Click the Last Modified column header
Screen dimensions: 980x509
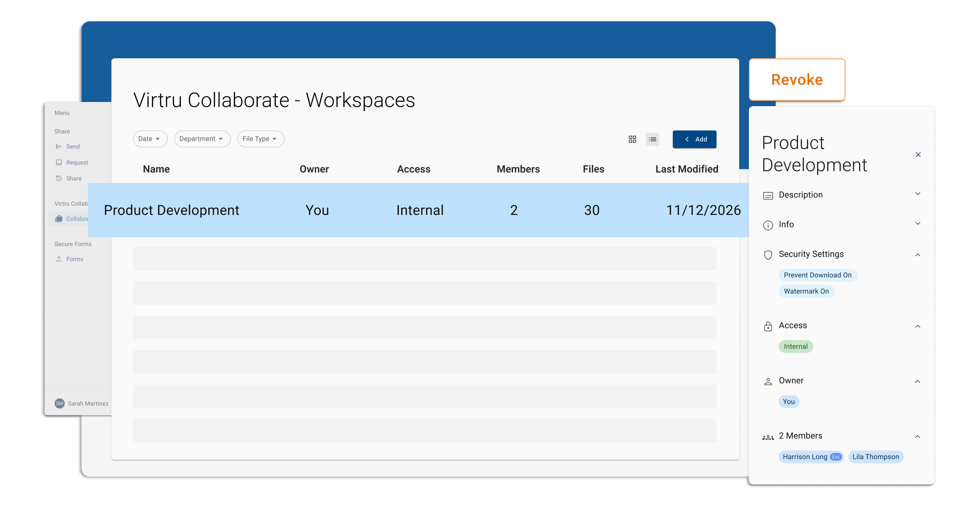coord(687,169)
